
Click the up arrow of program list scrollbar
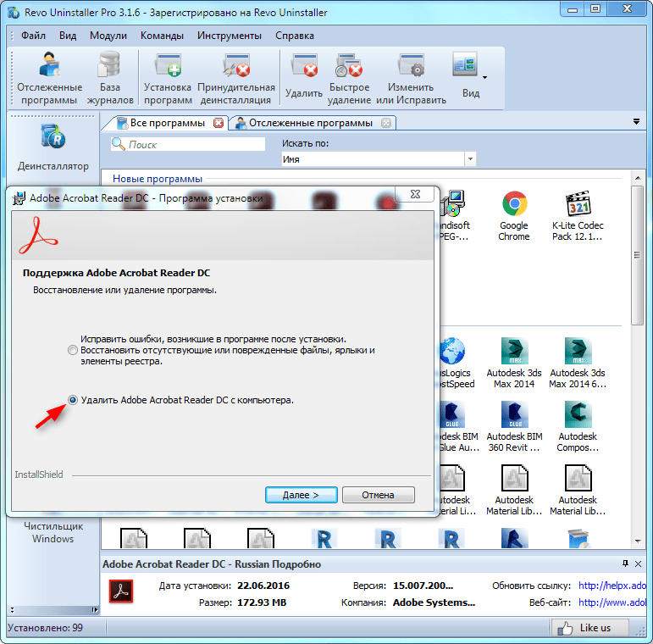(x=638, y=178)
